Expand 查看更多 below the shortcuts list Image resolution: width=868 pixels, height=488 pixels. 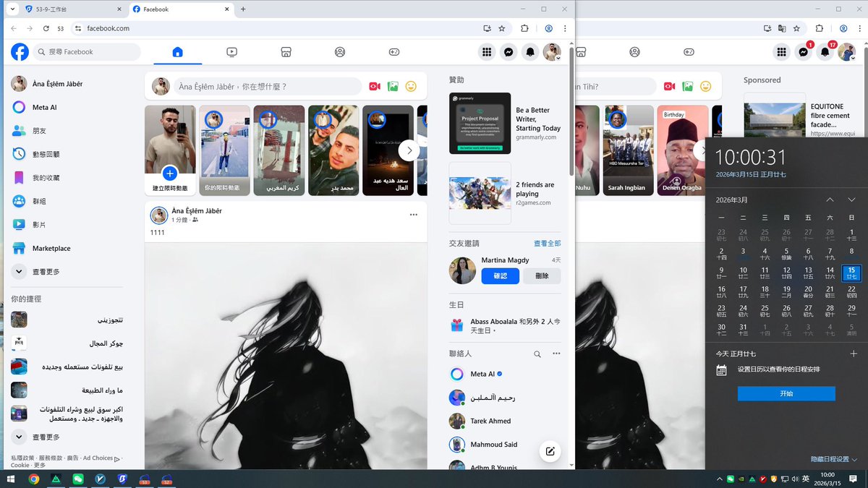(67, 437)
